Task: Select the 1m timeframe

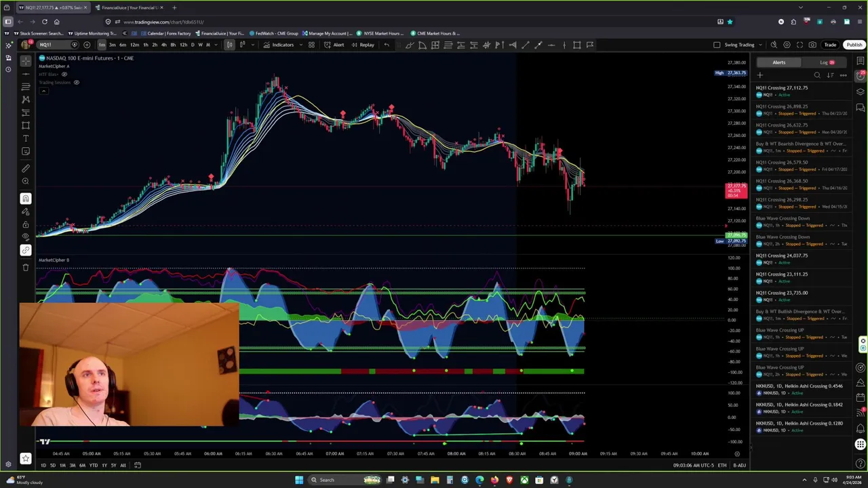Action: (x=102, y=45)
